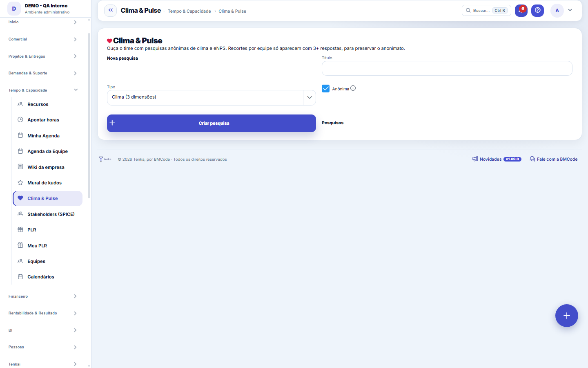Open Meu PLR menu item

point(48,246)
